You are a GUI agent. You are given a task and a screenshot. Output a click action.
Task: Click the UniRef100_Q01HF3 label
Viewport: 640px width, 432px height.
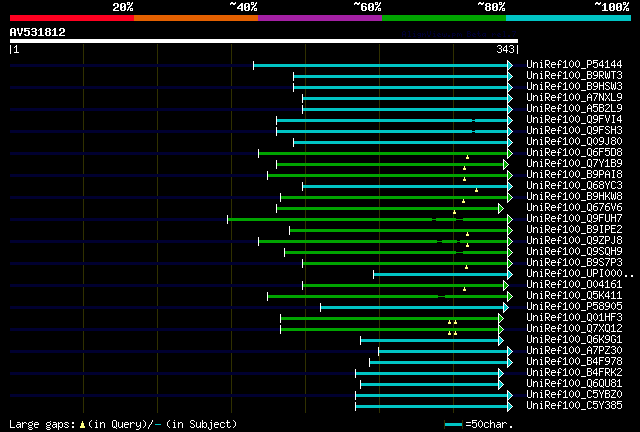tap(574, 318)
